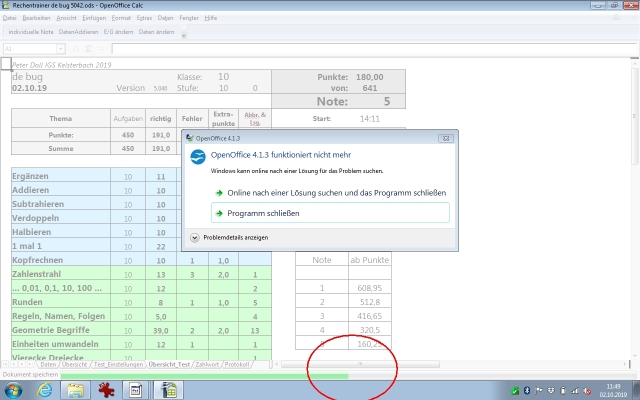640x400 pixels.
Task: Switch to the Test_Einstellungen sheet tab
Action: [x=118, y=364]
